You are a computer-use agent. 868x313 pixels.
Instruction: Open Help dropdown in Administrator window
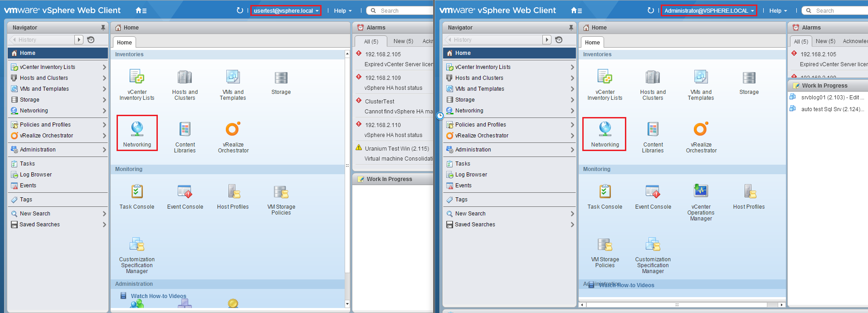pos(778,10)
